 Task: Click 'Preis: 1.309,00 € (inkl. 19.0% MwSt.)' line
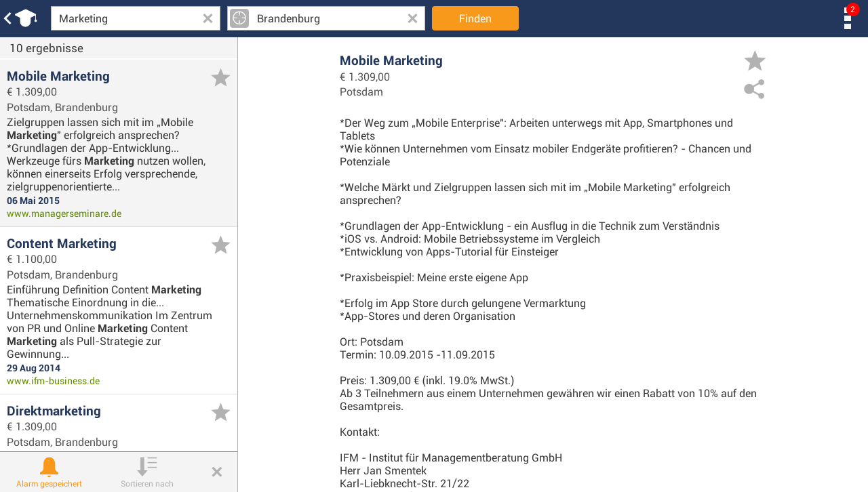click(427, 380)
